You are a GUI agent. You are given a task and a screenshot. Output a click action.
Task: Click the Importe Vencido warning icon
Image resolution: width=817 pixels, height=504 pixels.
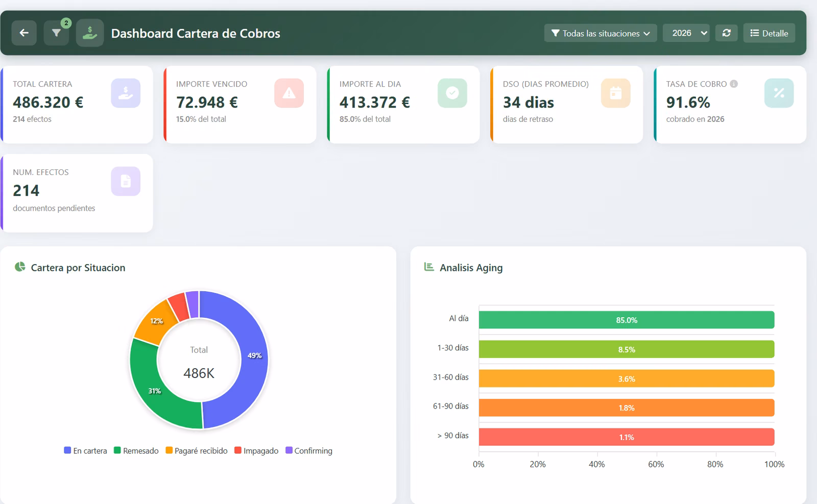click(x=289, y=93)
